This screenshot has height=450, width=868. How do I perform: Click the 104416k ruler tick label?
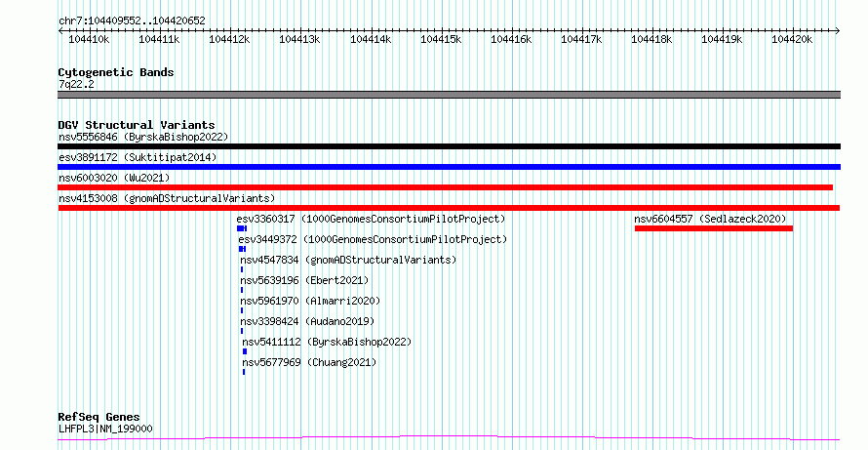[x=511, y=39]
